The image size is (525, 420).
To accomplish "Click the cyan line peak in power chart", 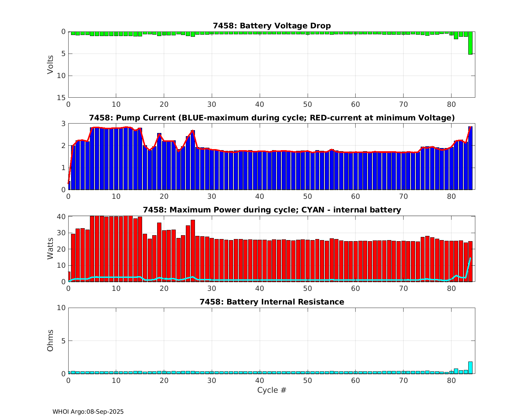I will pyautogui.click(x=470, y=258).
